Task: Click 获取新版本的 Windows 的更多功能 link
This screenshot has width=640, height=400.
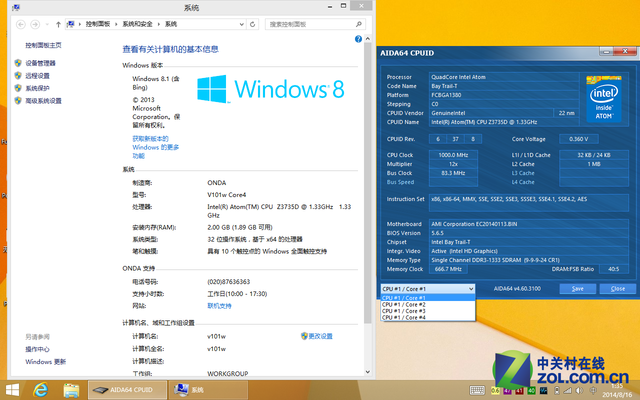Action: point(156,147)
